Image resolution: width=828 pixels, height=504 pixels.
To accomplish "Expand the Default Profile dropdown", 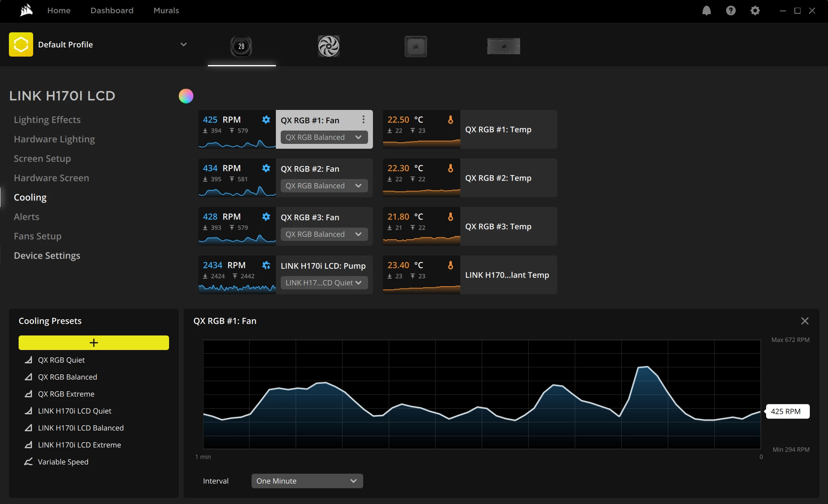I will 183,44.
